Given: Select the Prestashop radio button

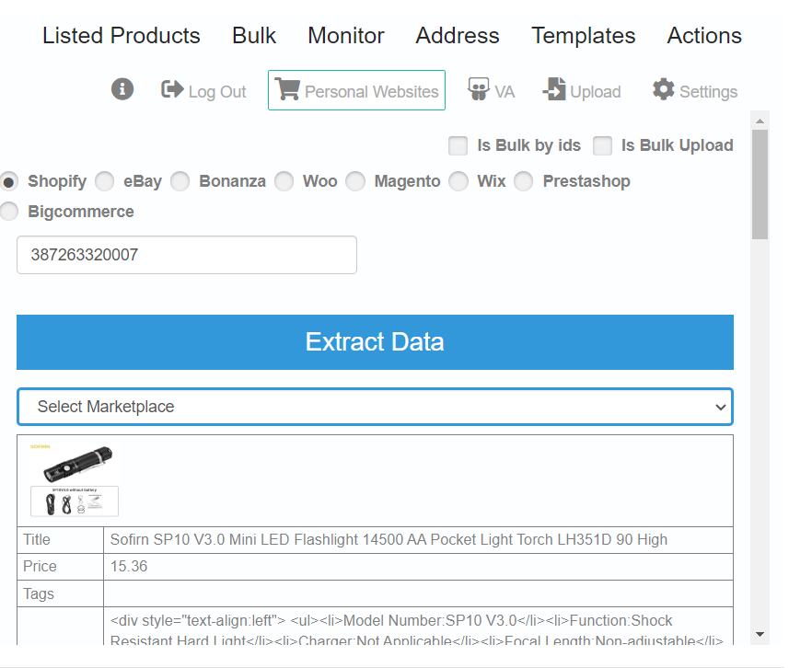Looking at the screenshot, I should pos(524,181).
